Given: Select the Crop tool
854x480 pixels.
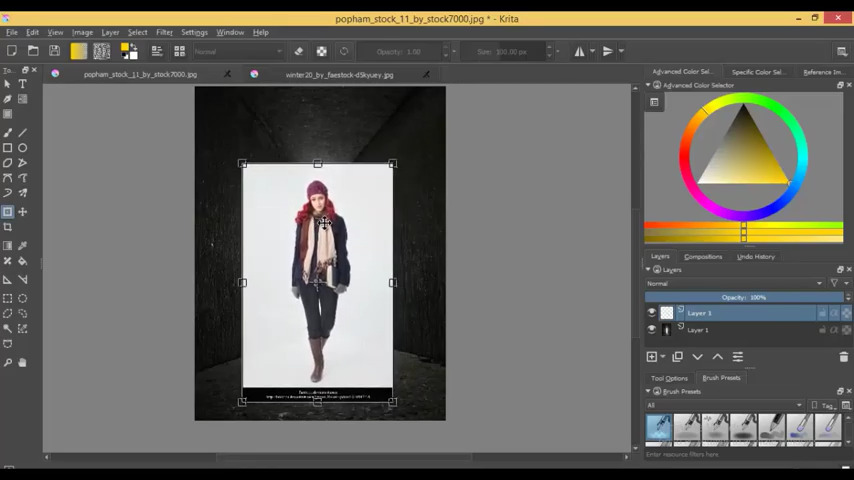Looking at the screenshot, I should (x=8, y=227).
